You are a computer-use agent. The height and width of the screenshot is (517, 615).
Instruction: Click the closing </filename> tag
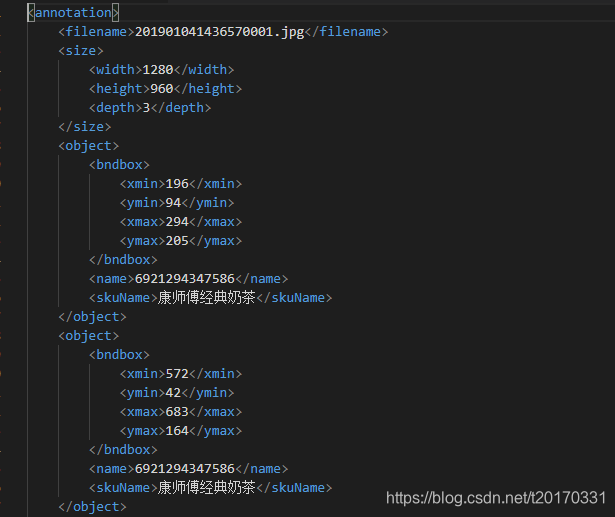pos(347,32)
